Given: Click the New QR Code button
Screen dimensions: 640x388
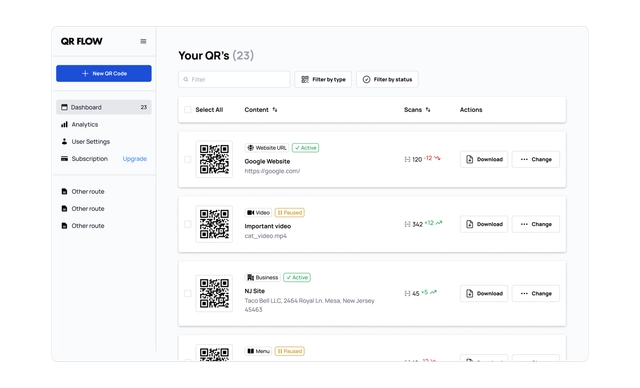Looking at the screenshot, I should 104,73.
